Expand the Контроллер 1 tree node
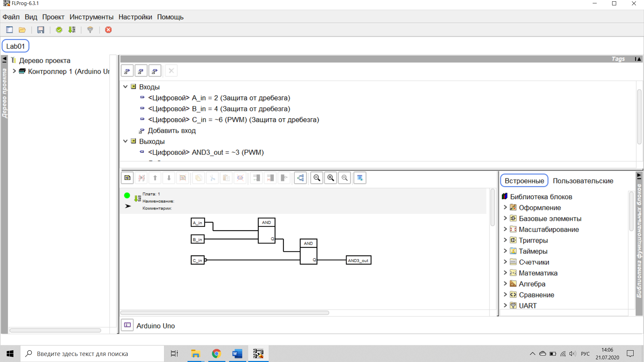This screenshot has width=644, height=362. point(14,71)
